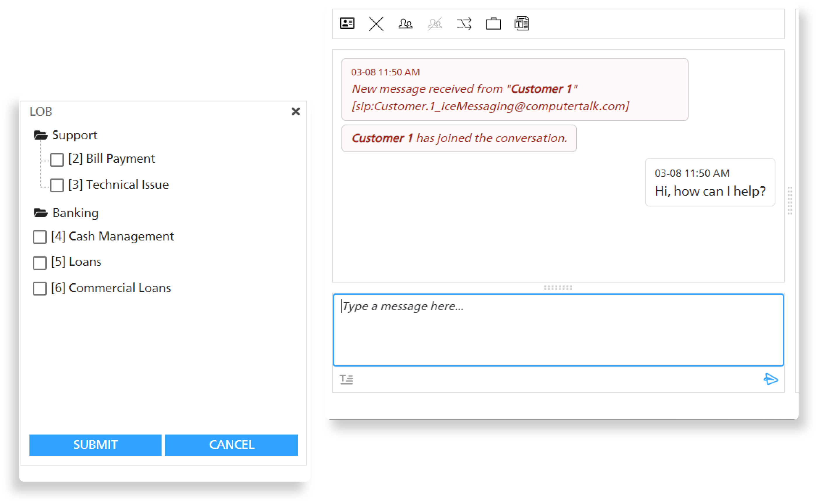Enable the Technical Issue checkbox
The image size is (818, 504).
pos(57,185)
